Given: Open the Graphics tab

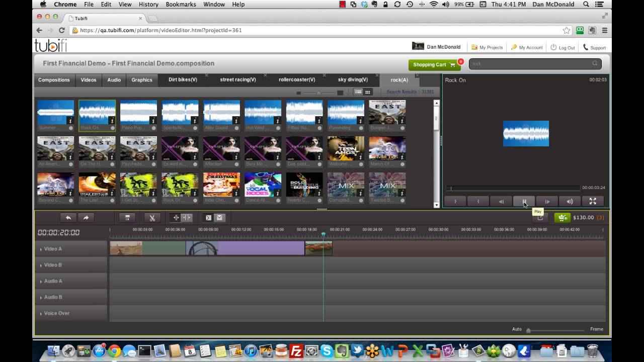Looking at the screenshot, I should pos(142,80).
